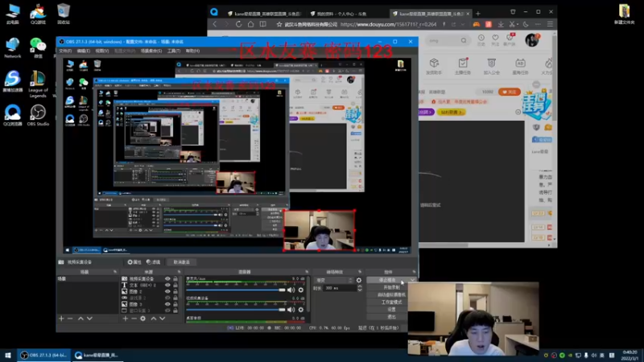Open League of Legends desktop shortcut

click(x=38, y=84)
